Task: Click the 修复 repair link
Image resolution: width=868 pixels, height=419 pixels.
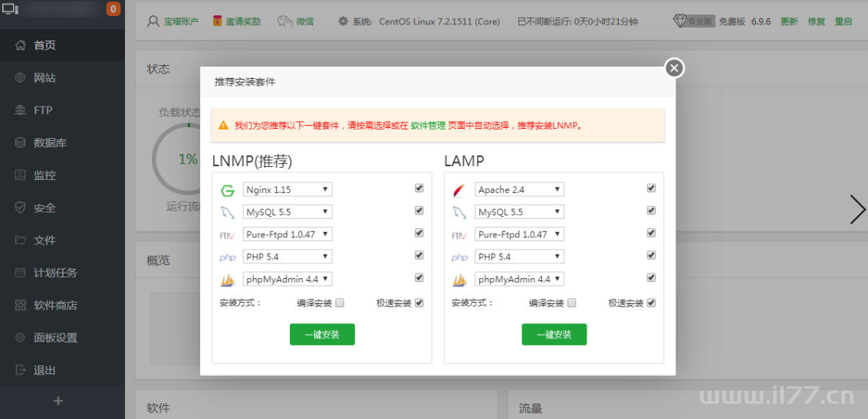Action: point(817,21)
